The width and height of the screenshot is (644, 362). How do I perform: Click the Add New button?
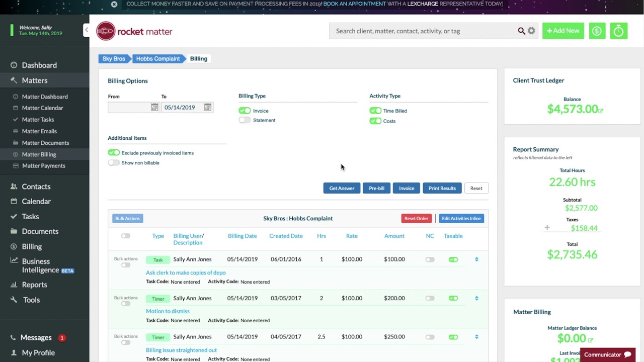click(563, 31)
